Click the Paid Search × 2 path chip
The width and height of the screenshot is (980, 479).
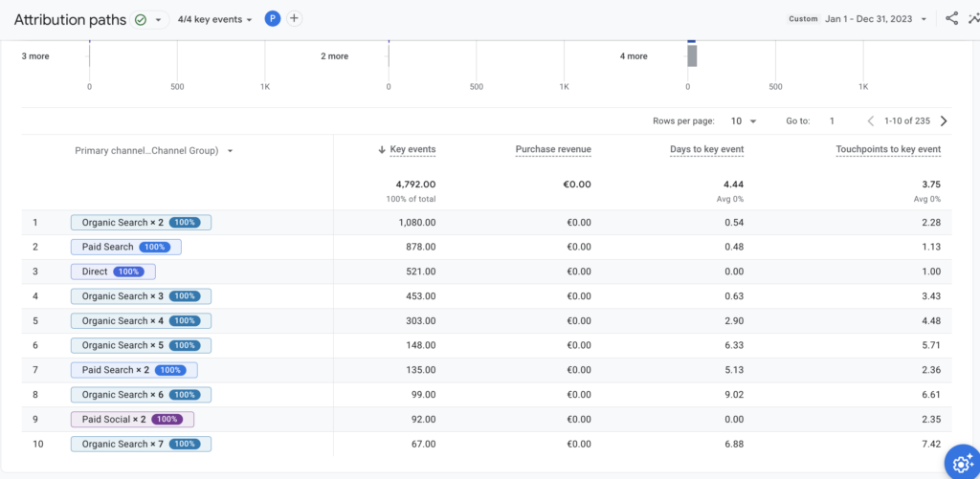click(x=134, y=370)
